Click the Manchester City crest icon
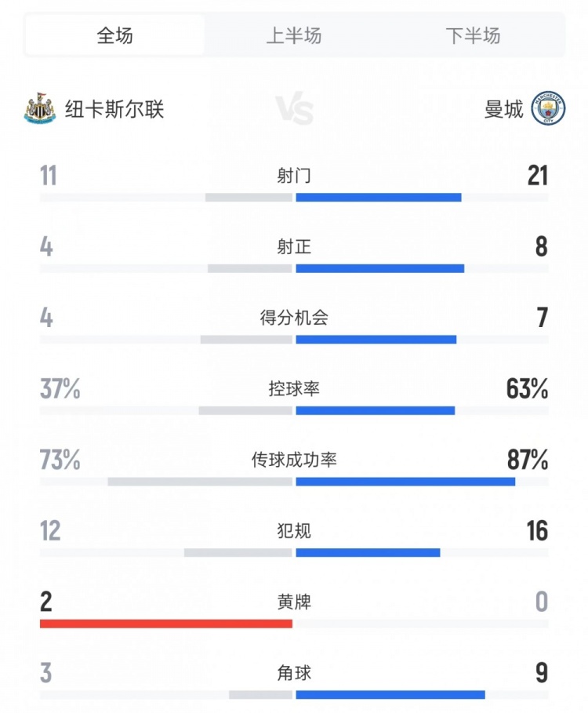The width and height of the screenshot is (588, 713). point(548,108)
